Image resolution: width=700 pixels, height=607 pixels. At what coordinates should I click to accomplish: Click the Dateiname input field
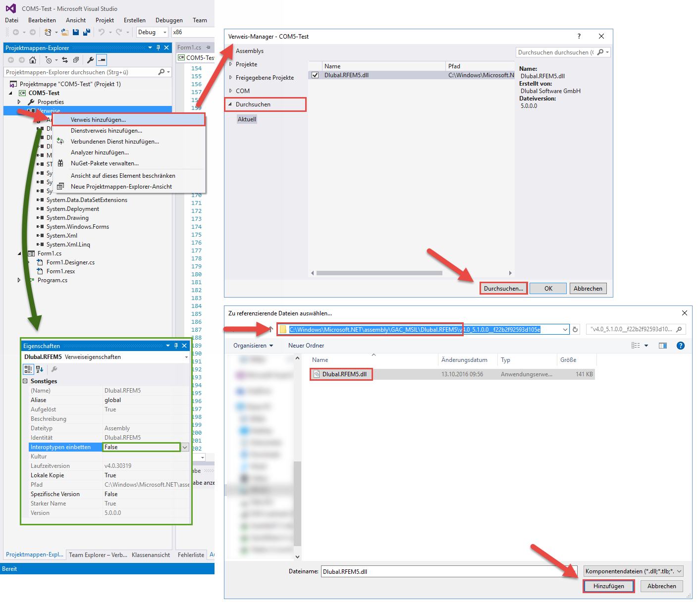tap(449, 571)
